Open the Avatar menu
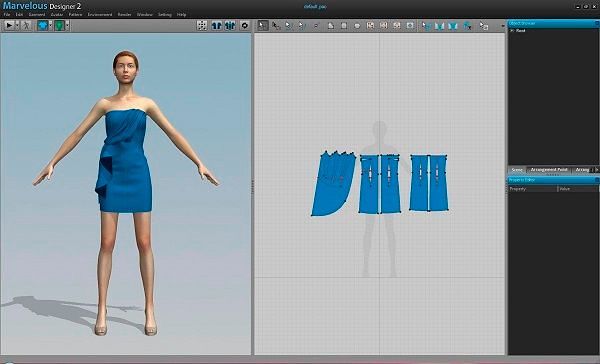600x364 pixels. coord(57,15)
